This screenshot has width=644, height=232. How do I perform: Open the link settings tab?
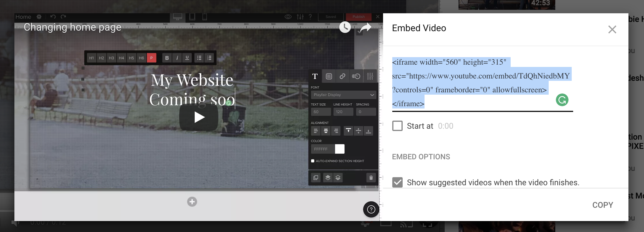click(x=342, y=76)
